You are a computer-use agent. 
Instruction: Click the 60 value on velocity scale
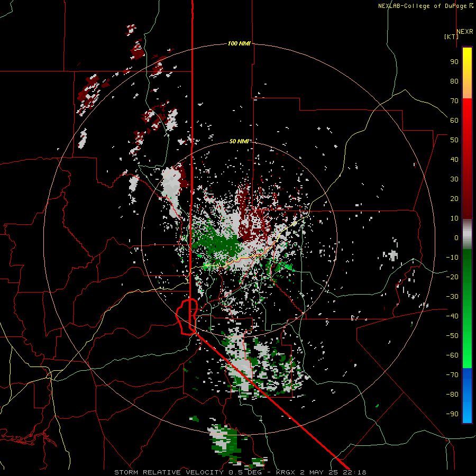(x=454, y=121)
